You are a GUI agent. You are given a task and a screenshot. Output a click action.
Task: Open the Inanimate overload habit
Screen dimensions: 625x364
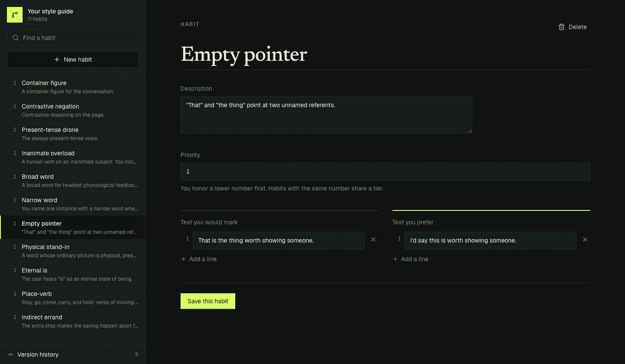72,157
